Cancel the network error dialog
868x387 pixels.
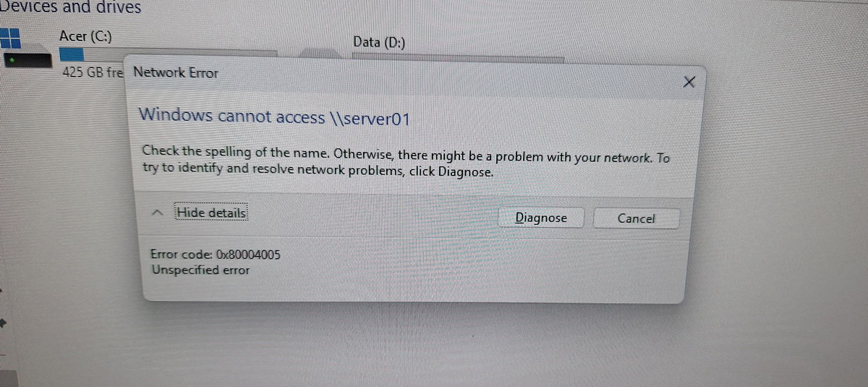click(x=637, y=218)
